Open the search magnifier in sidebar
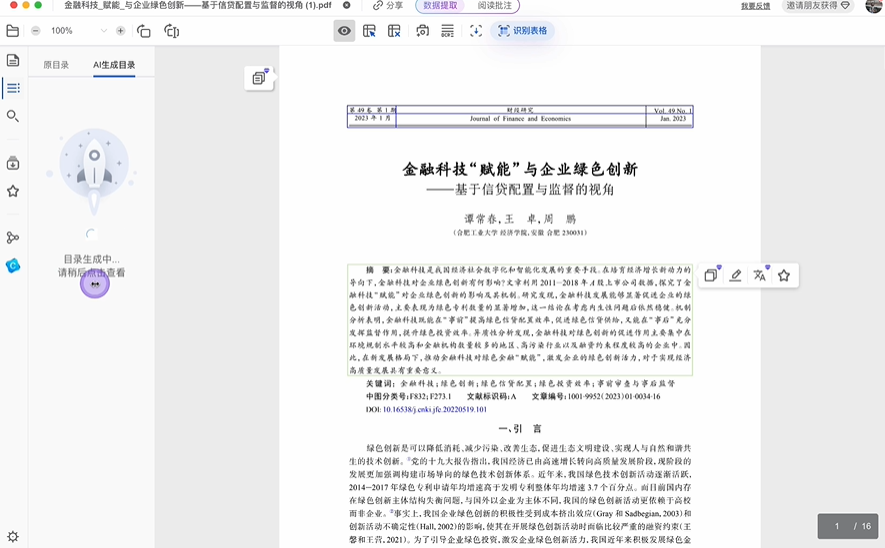885x548 pixels. click(x=12, y=116)
